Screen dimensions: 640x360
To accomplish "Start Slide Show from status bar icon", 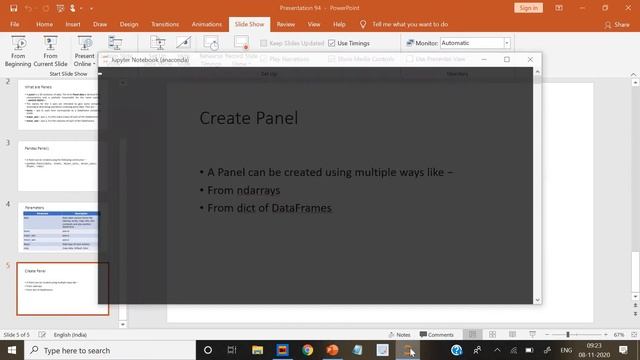I will (x=532, y=335).
